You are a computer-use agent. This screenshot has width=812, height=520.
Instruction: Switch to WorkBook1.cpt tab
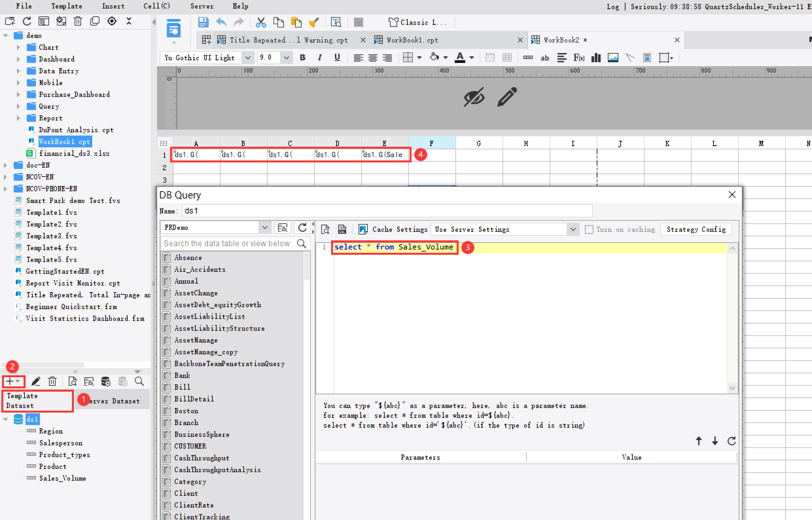click(x=412, y=40)
